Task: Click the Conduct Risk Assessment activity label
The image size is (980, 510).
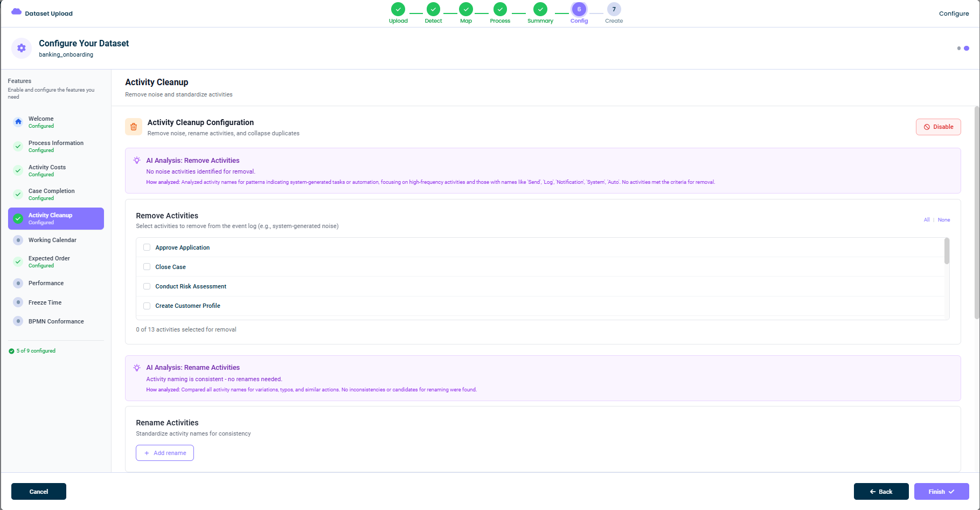Action: coord(191,286)
